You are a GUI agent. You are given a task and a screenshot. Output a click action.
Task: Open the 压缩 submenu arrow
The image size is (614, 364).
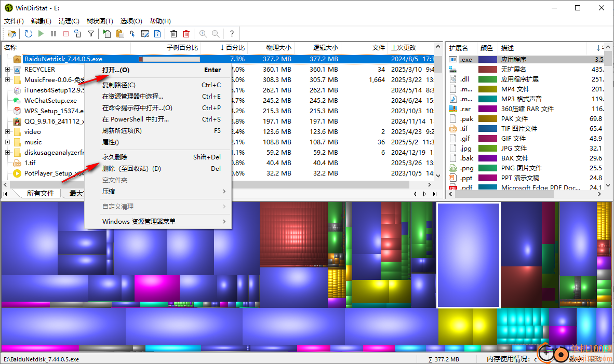pyautogui.click(x=224, y=192)
